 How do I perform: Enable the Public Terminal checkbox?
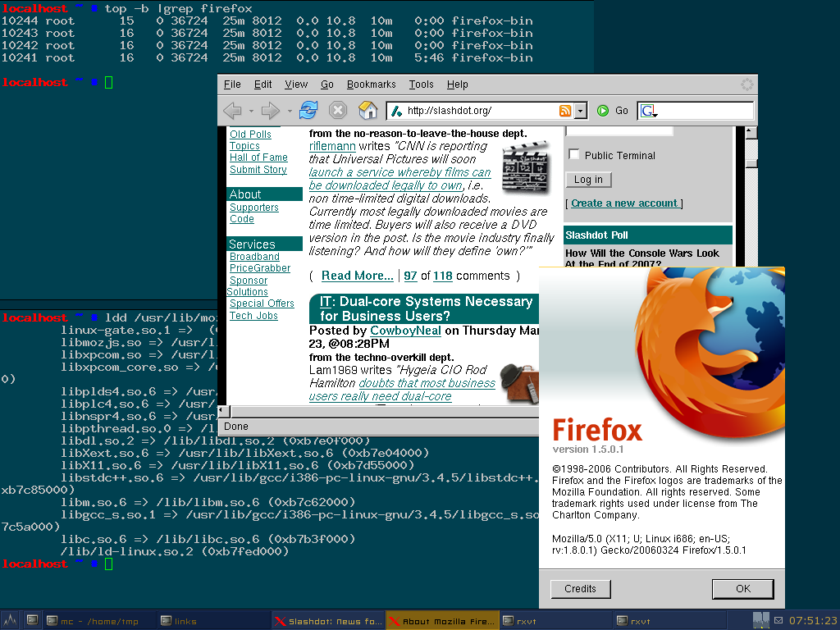pos(574,155)
